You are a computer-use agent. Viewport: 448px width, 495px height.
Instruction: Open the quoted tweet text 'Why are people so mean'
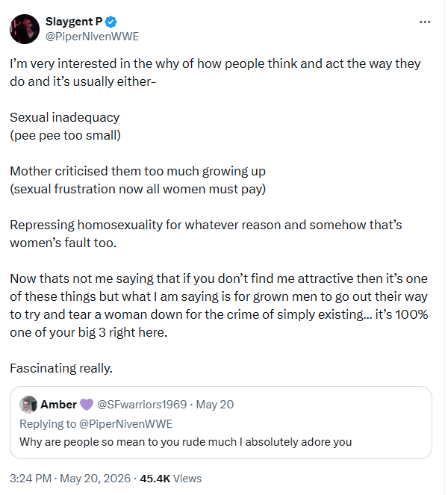186,442
